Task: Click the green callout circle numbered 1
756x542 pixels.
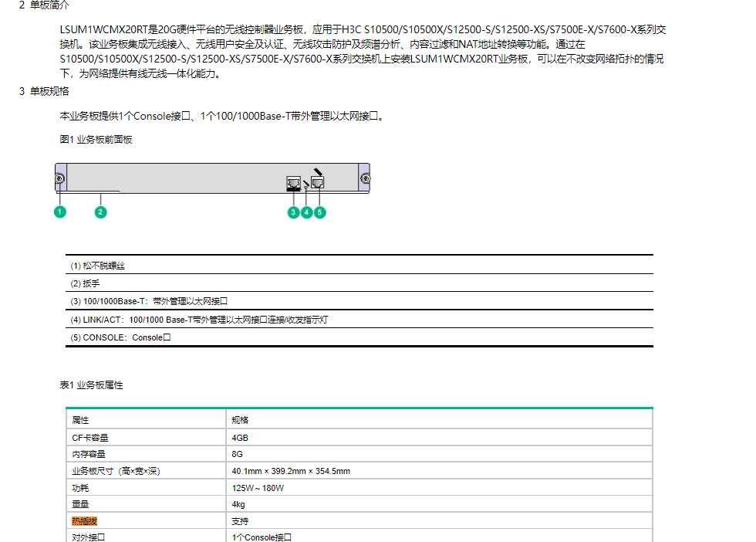Action: (x=60, y=212)
